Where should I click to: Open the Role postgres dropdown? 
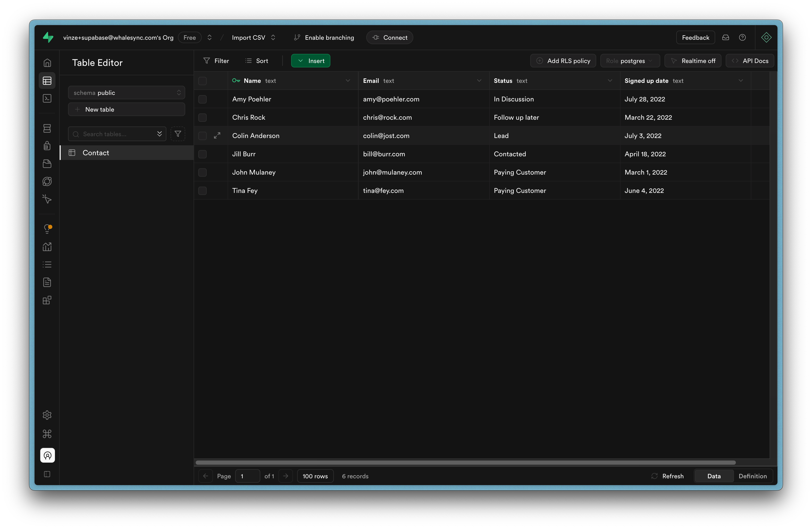click(630, 61)
